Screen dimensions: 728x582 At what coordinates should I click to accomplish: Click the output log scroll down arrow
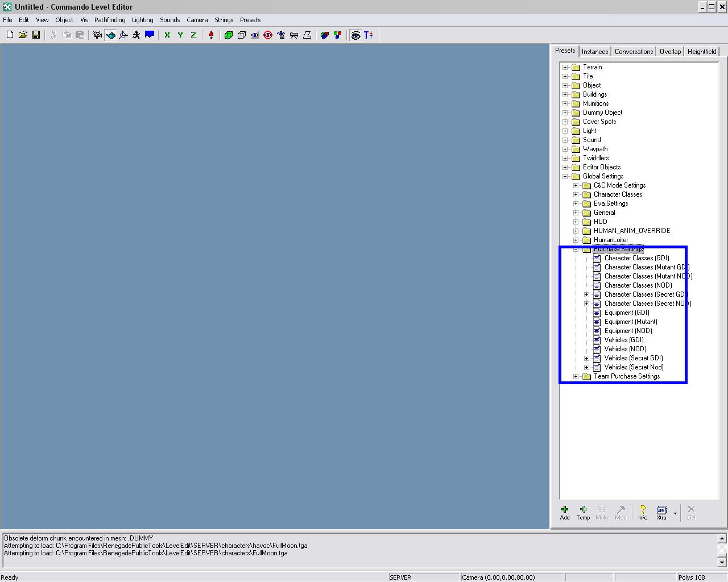click(722, 562)
